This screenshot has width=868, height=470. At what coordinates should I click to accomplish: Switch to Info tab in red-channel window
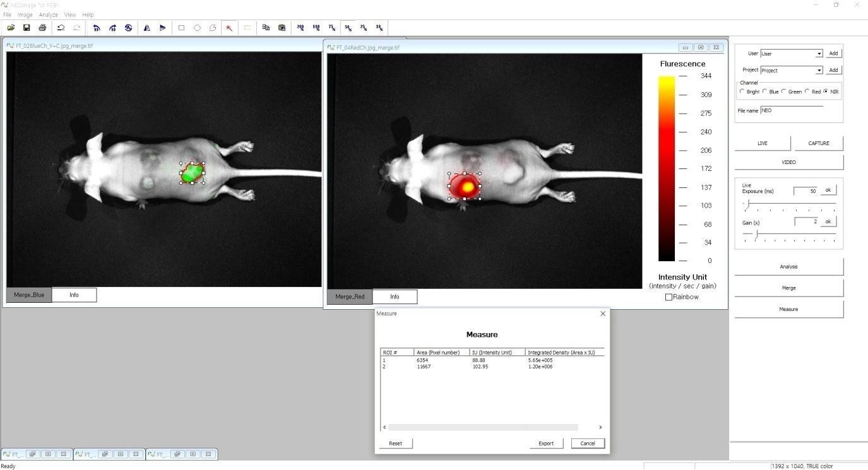click(395, 297)
